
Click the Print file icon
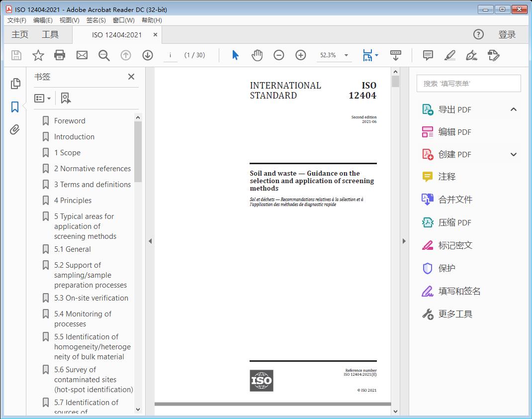click(x=60, y=55)
